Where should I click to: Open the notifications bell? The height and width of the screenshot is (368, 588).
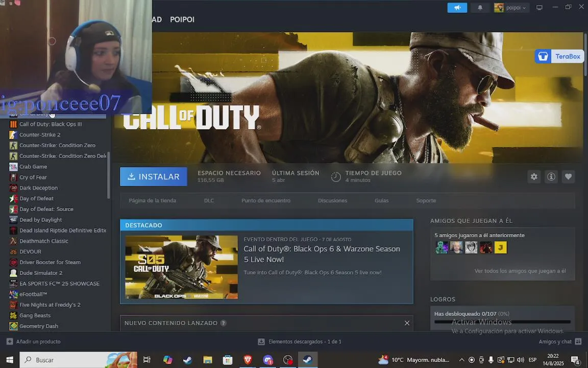click(x=480, y=8)
